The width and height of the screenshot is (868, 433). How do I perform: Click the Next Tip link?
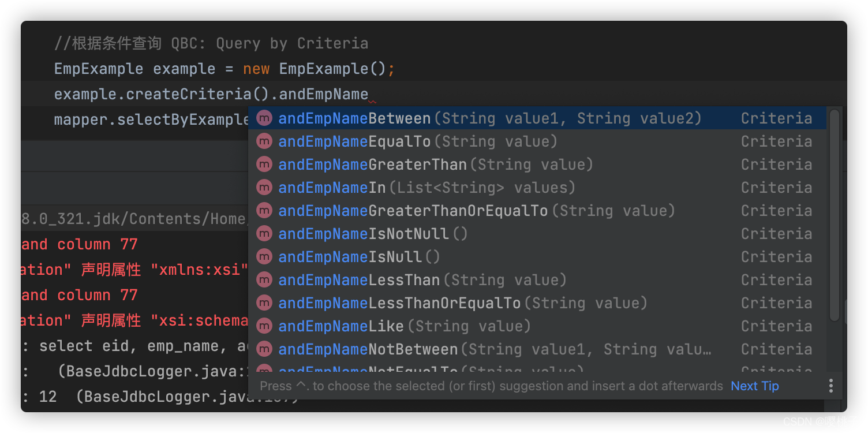point(754,386)
